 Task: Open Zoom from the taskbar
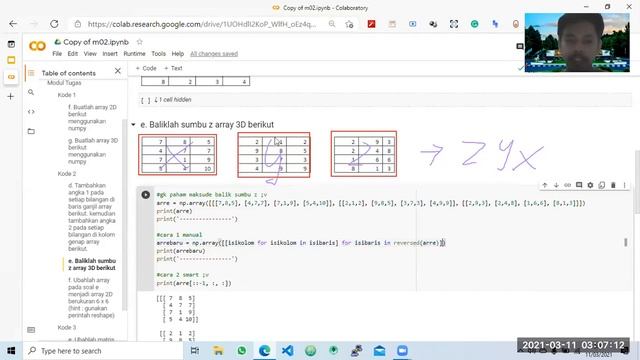pos(402,351)
